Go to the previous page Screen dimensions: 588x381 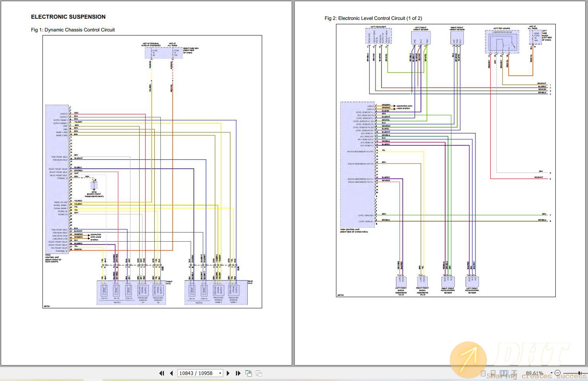click(x=171, y=373)
